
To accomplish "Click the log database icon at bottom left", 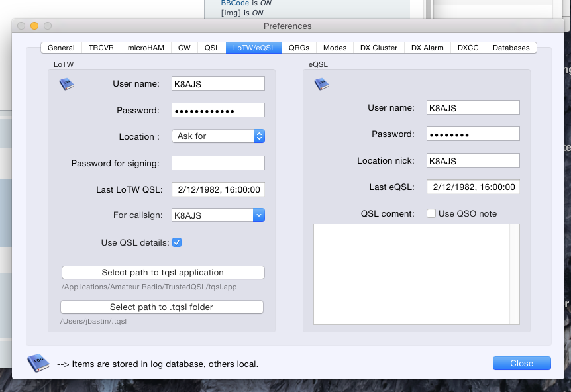I will pos(38,363).
